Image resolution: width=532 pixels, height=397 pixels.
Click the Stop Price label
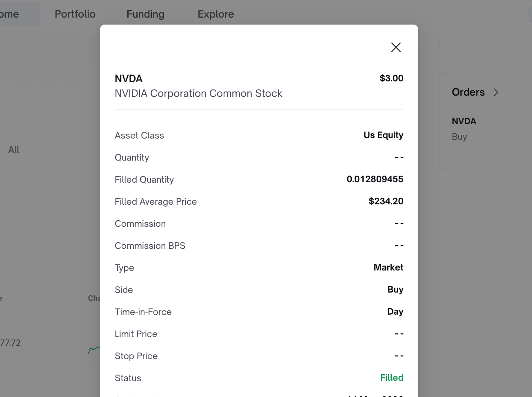(136, 356)
